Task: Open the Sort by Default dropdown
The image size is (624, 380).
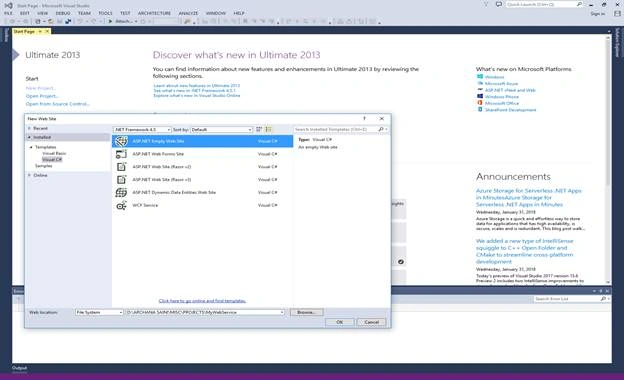Action: click(x=221, y=130)
